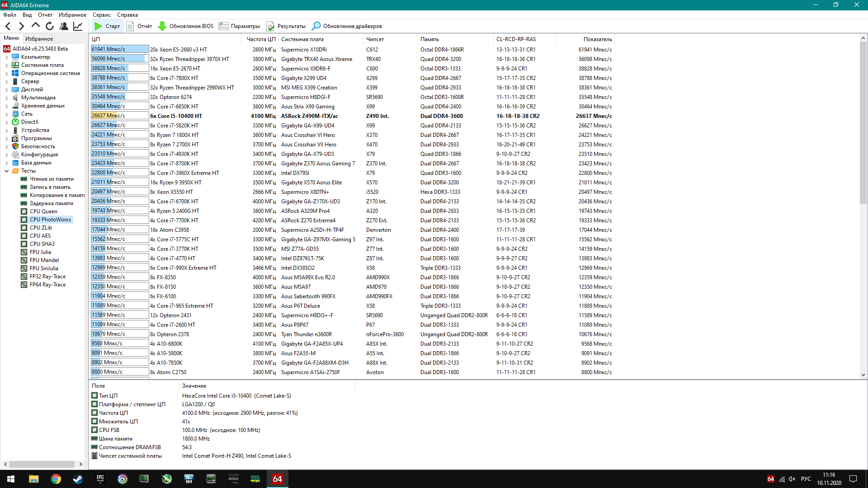
Task: Switch to the Избранное tab
Action: [x=39, y=39]
